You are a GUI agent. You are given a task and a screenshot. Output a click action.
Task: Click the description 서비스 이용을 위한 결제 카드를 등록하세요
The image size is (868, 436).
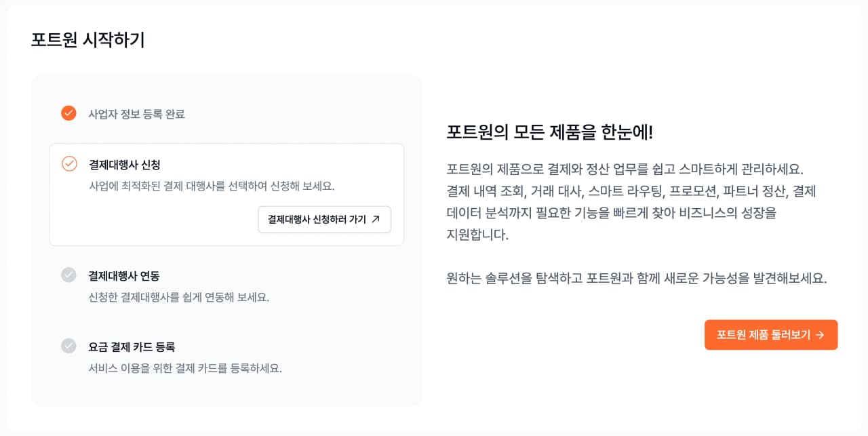coord(185,368)
